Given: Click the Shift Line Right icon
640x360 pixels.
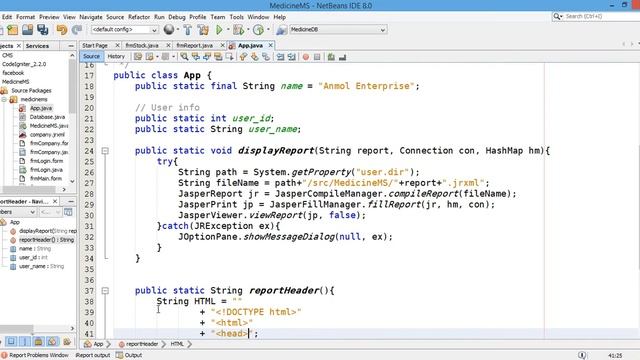Looking at the screenshot, I should pyautogui.click(x=291, y=57).
